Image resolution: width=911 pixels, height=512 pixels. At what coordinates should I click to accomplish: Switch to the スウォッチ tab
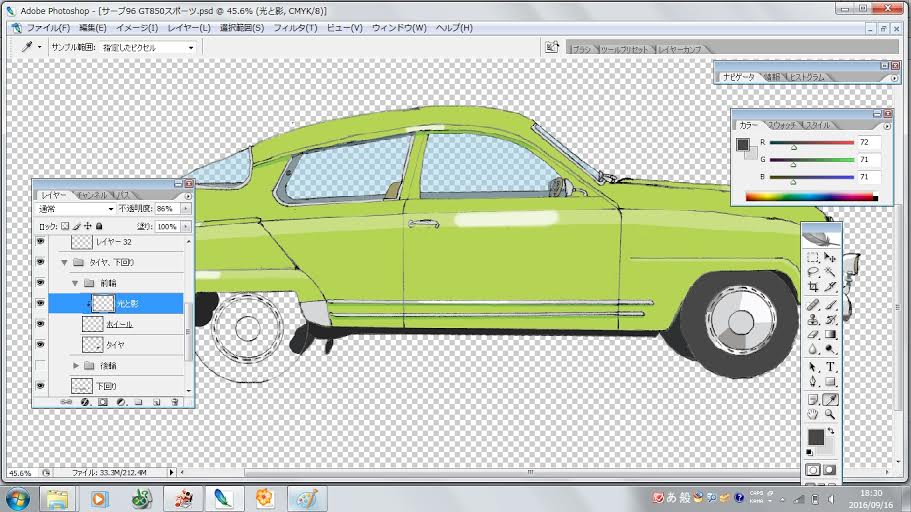pos(782,125)
